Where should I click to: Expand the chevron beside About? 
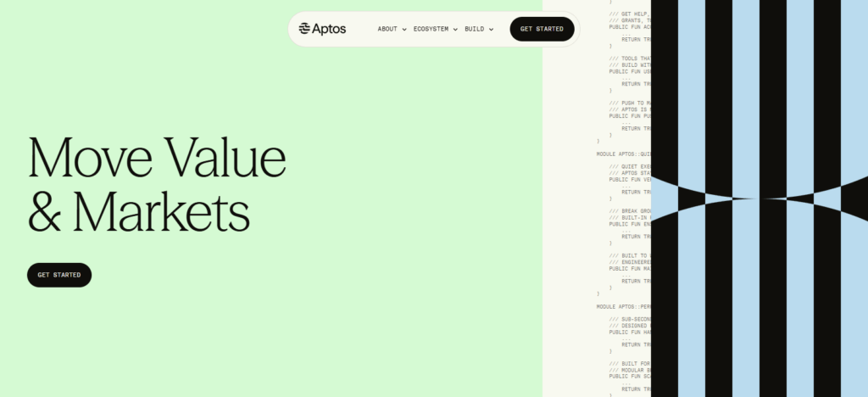point(404,30)
